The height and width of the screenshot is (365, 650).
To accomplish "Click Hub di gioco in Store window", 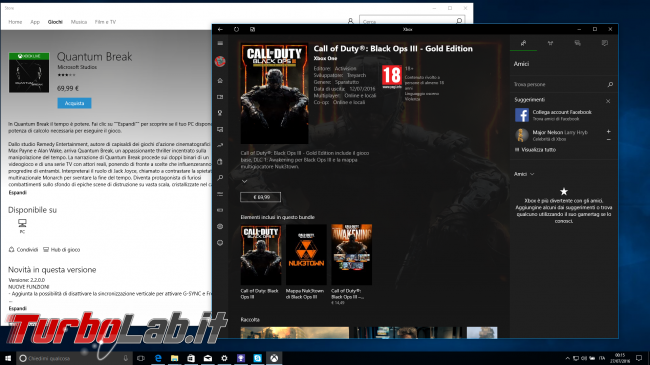I will coord(62,250).
